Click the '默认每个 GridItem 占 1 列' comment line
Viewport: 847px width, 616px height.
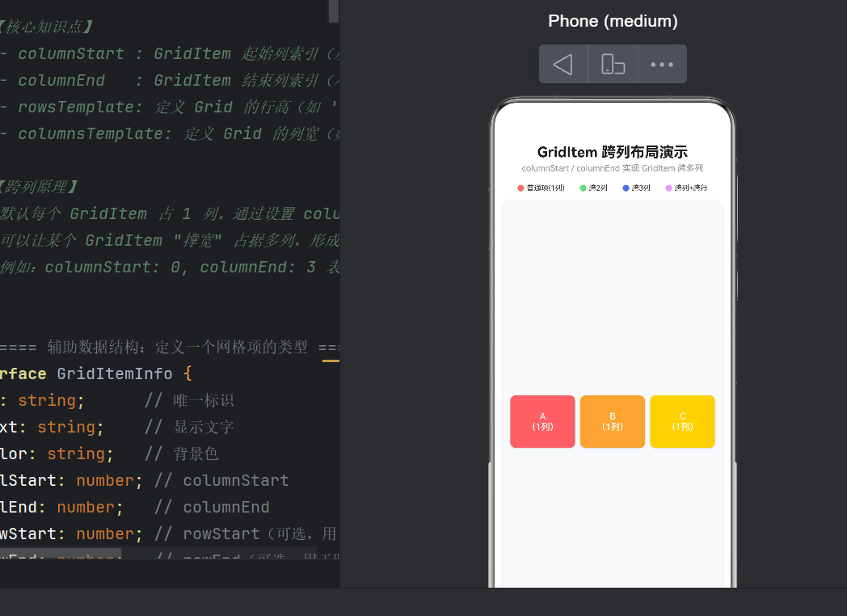(x=170, y=213)
